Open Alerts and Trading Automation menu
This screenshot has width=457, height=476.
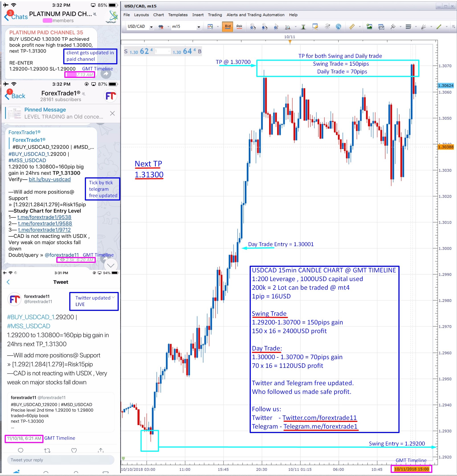click(255, 15)
